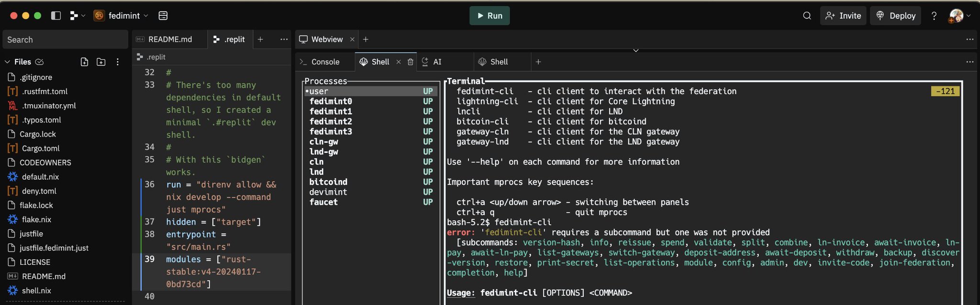Viewport: 980px width, 305px height.
Task: Click the search magnifier icon
Action: coord(807,16)
